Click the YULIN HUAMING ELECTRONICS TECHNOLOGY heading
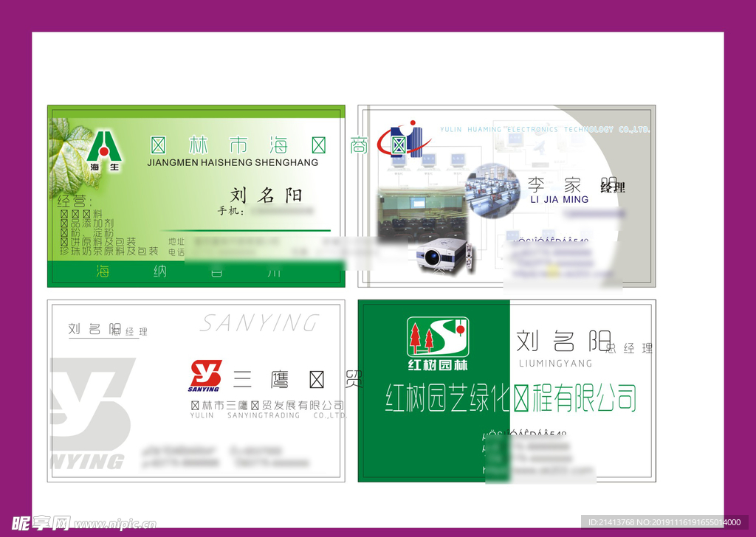The width and height of the screenshot is (756, 537). (x=544, y=129)
